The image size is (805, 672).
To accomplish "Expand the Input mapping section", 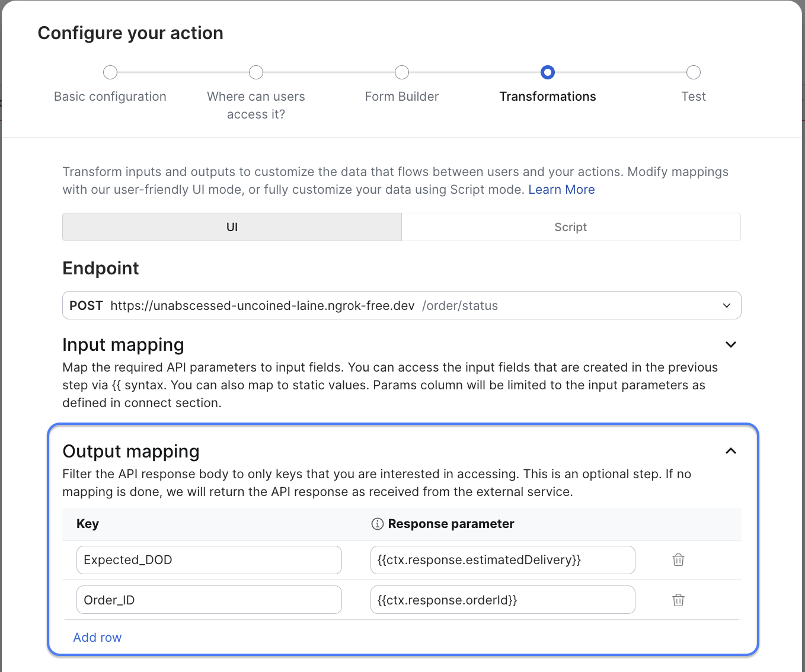I will coord(731,344).
